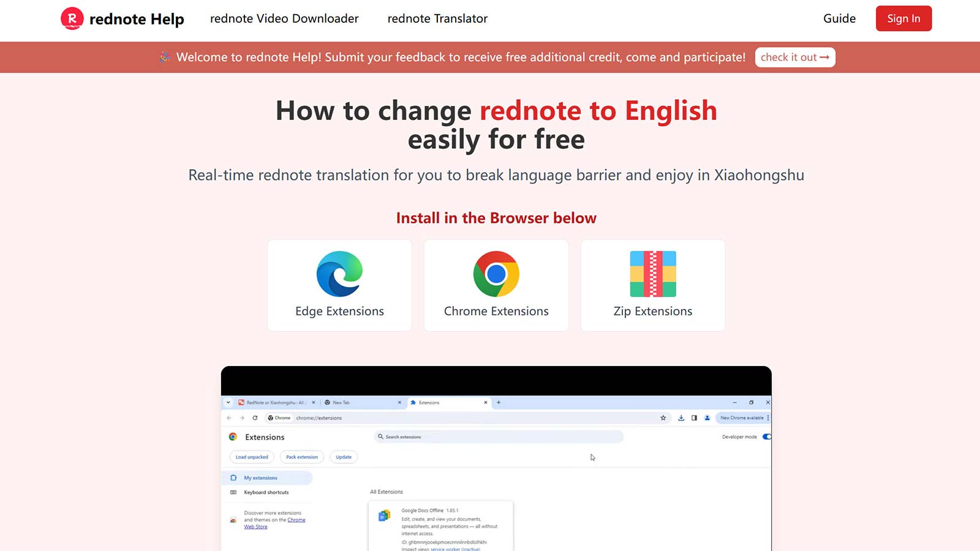Screen dimensions: 980x551
Task: In the video, click the bookmark star icon
Action: coord(663,418)
